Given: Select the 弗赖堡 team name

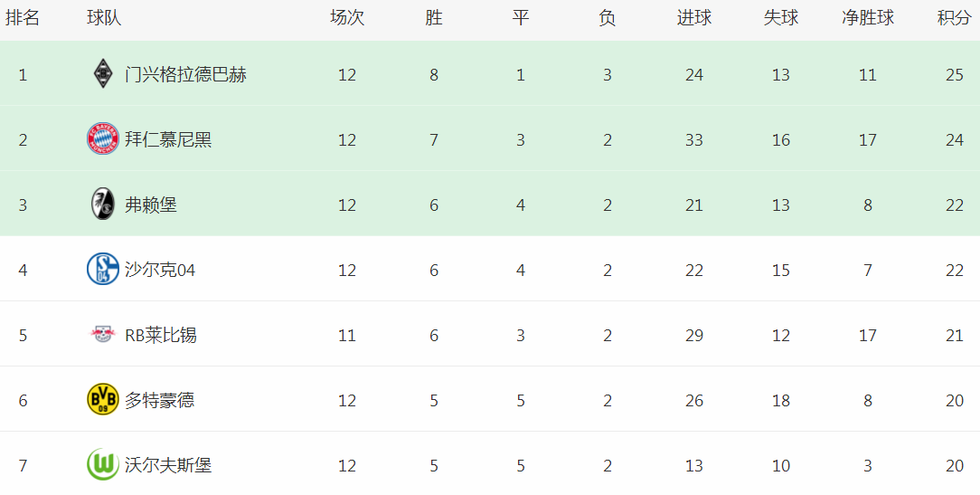Looking at the screenshot, I should (151, 205).
